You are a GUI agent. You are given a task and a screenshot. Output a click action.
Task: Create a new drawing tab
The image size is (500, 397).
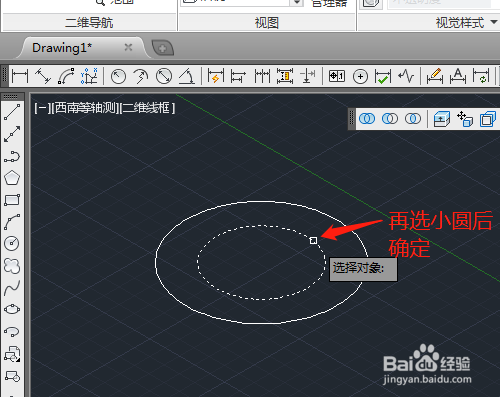click(163, 48)
